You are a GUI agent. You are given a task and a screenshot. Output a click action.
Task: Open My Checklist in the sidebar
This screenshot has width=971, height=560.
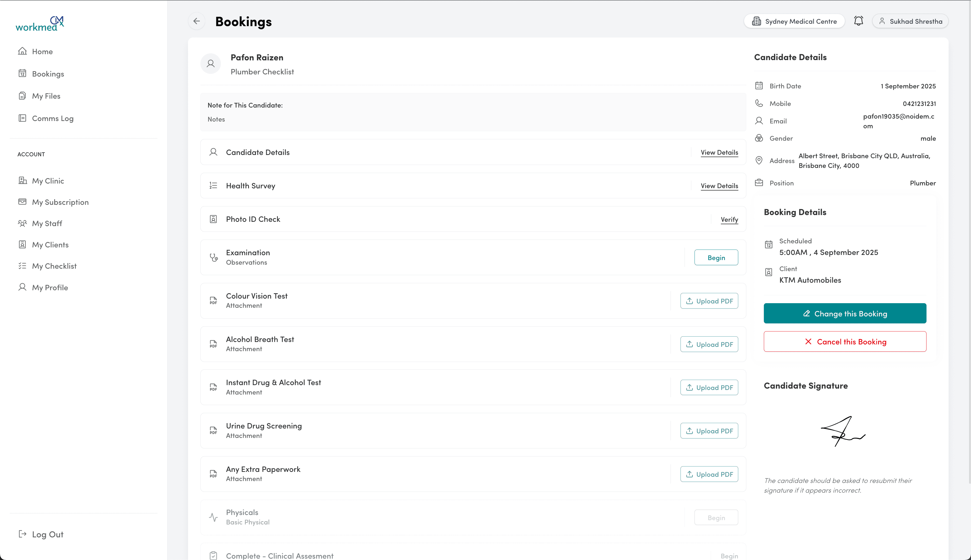pos(54,266)
